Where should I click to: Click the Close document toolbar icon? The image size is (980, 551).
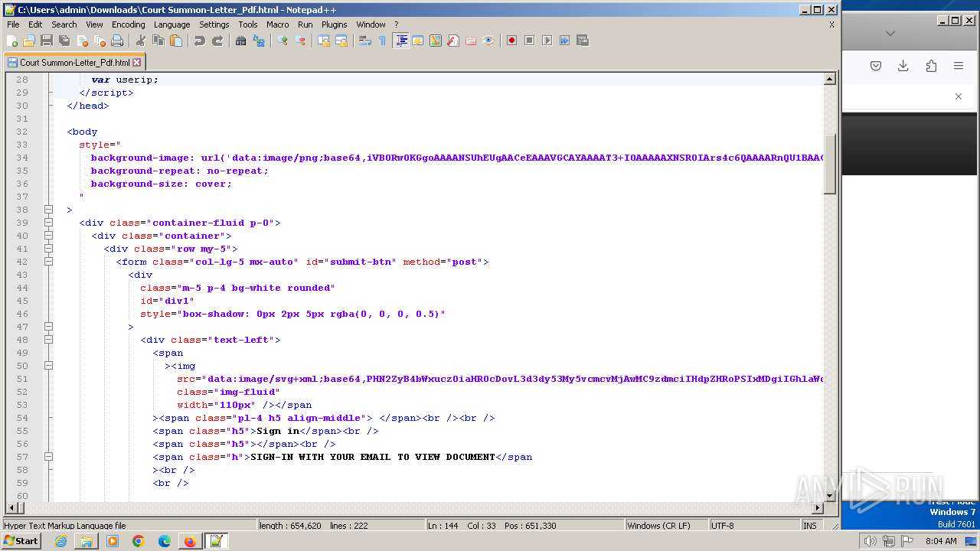82,41
